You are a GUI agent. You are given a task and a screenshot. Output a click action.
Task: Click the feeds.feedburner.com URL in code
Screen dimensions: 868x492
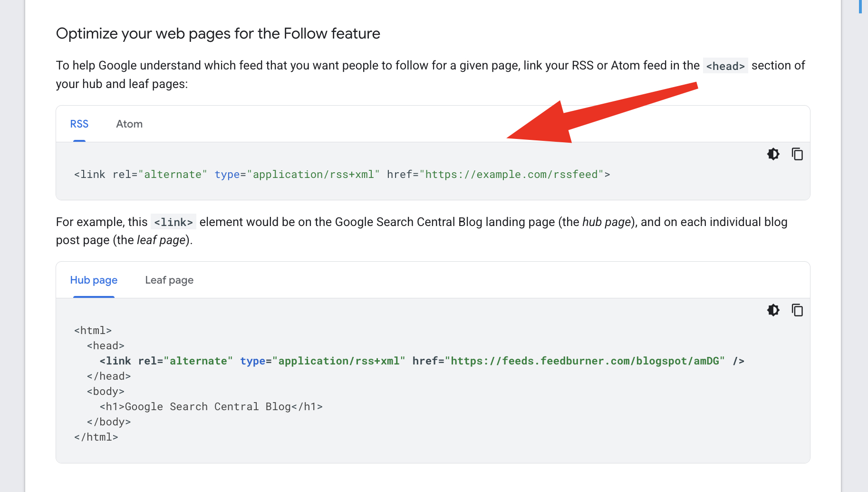585,361
